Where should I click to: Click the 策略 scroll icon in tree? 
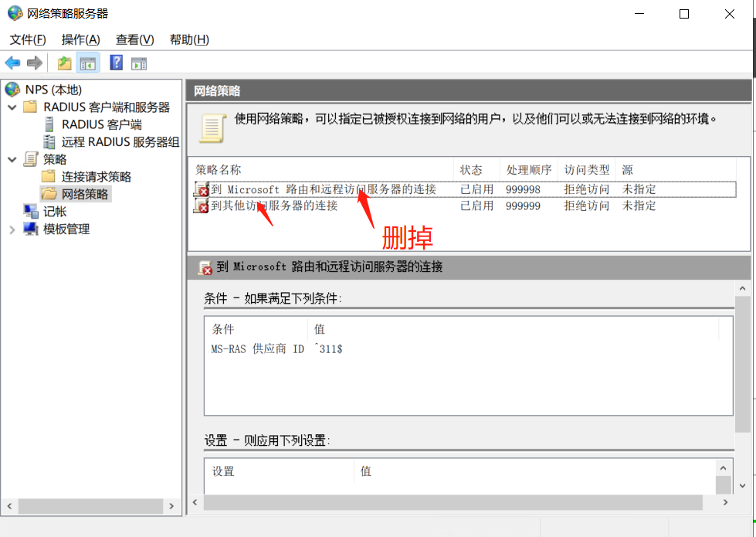tap(30, 158)
